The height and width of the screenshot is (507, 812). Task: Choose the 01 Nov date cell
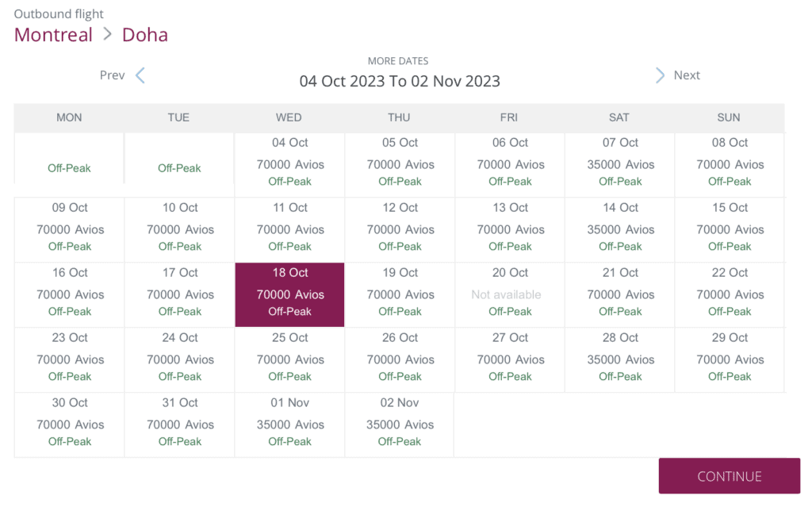[x=289, y=424]
